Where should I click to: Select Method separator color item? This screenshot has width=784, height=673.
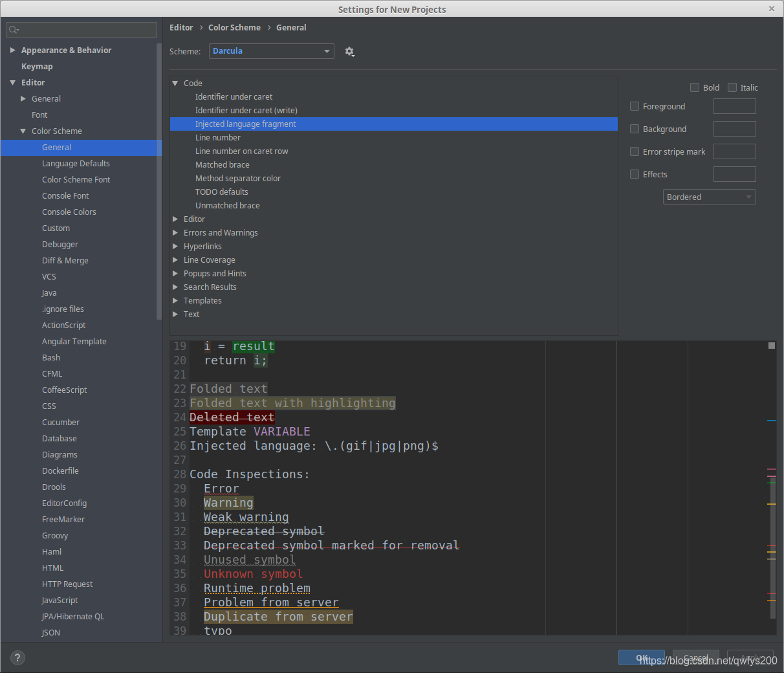click(238, 179)
